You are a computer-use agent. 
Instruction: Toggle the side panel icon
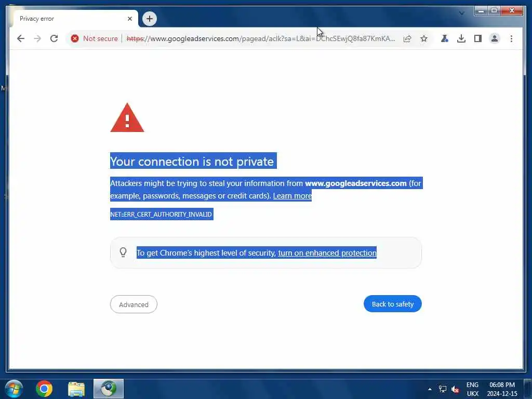point(478,38)
